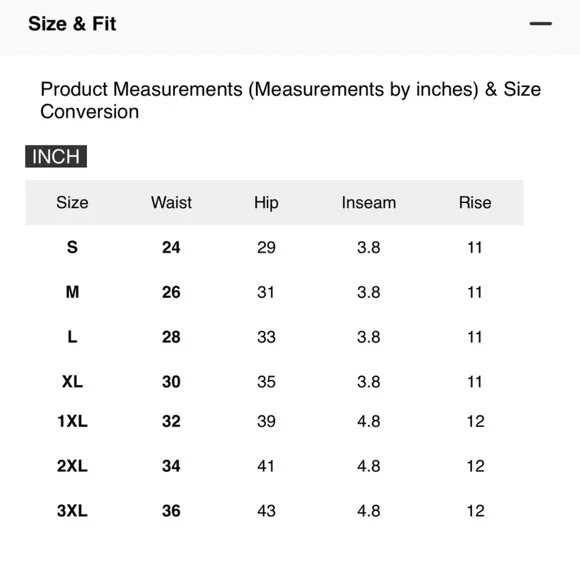Select the S size row label
The image size is (580, 580).
coord(72,247)
